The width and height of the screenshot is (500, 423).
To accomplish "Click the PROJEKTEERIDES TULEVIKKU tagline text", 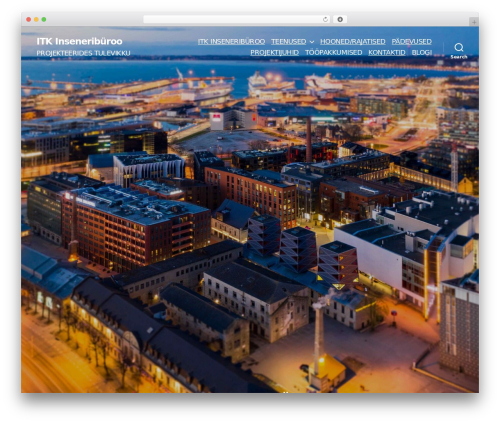I will pyautogui.click(x=83, y=53).
